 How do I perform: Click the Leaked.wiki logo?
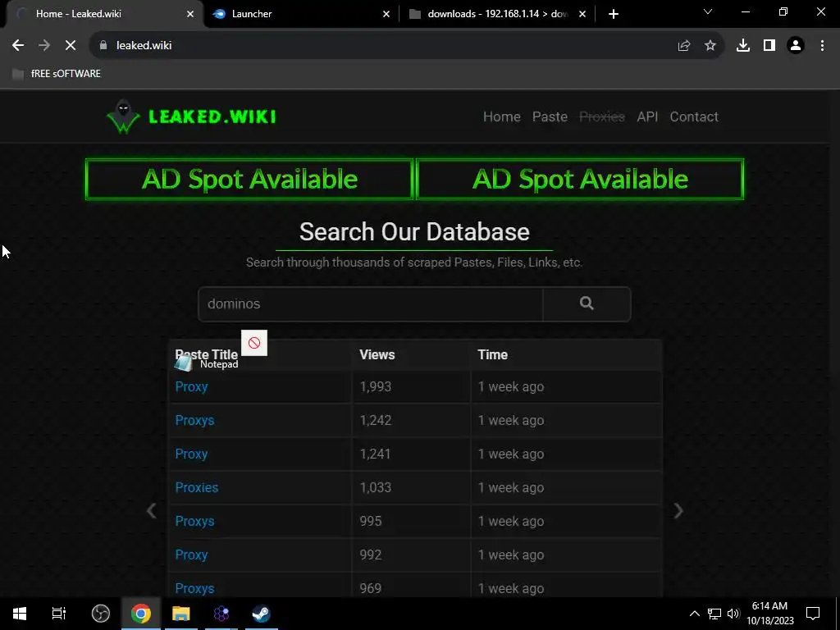(x=191, y=116)
